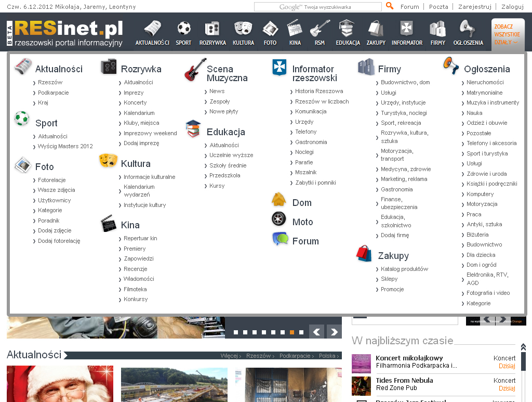The image size is (532, 402).
Task: Click the Zaloguj link
Action: click(512, 7)
